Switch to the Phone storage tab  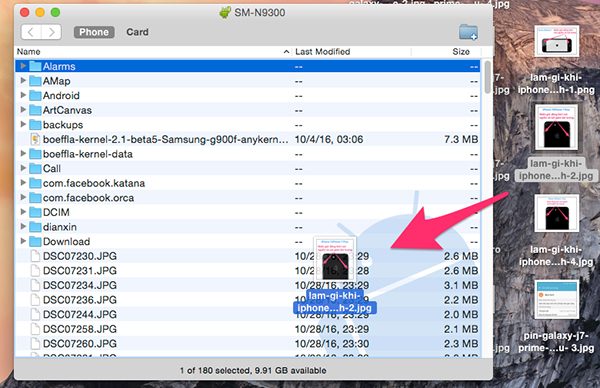pos(94,32)
